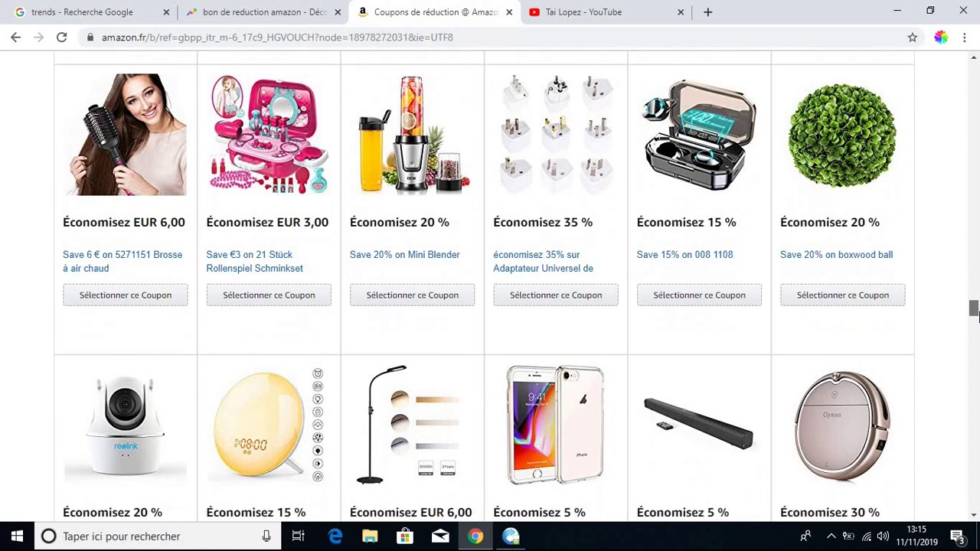The width and height of the screenshot is (980, 551).
Task: Select the coupon for the Mini Blender
Action: point(412,295)
